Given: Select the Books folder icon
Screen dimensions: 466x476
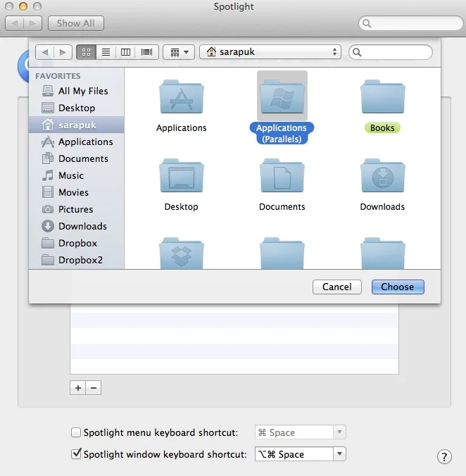Looking at the screenshot, I should (x=382, y=96).
